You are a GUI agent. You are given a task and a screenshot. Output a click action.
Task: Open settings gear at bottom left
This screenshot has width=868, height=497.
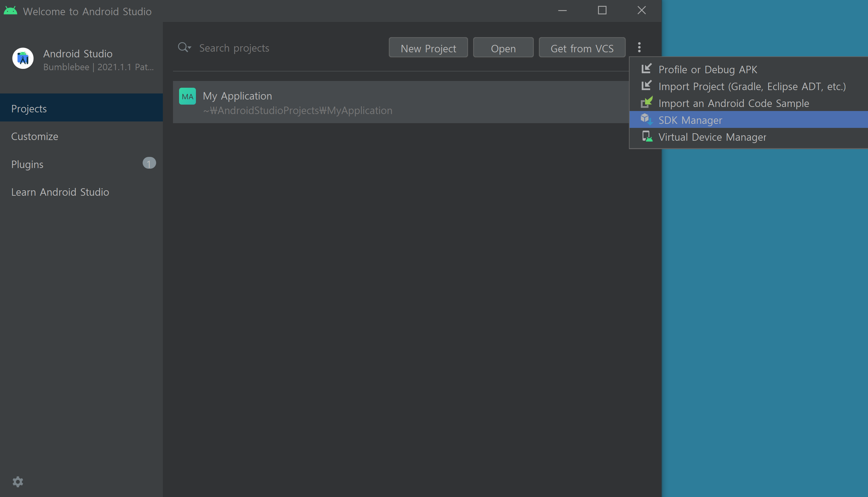[x=18, y=481]
